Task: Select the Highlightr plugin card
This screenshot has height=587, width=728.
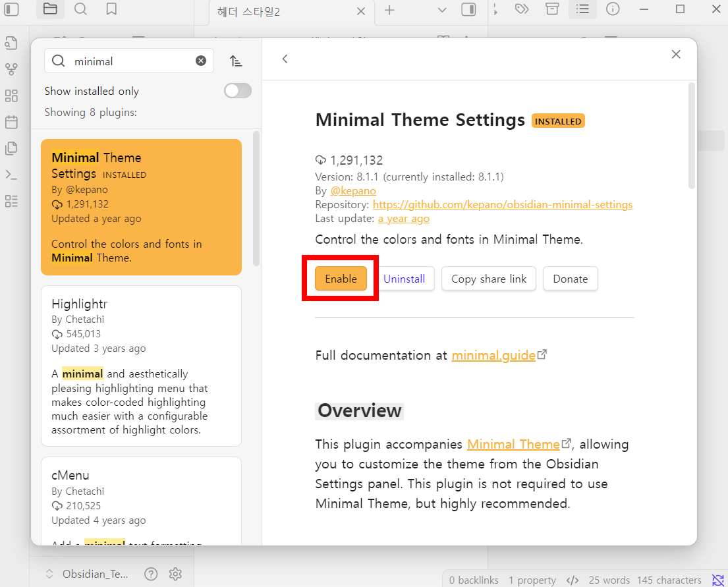Action: pyautogui.click(x=141, y=366)
